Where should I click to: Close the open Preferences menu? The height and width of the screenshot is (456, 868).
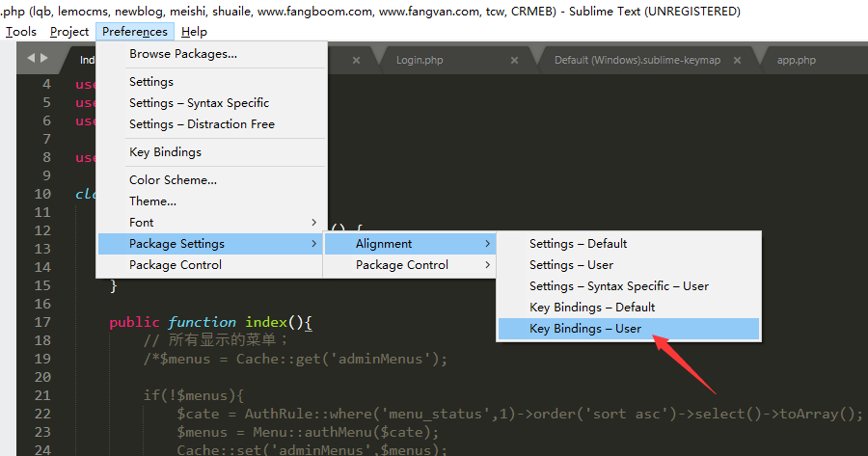pyautogui.click(x=134, y=32)
